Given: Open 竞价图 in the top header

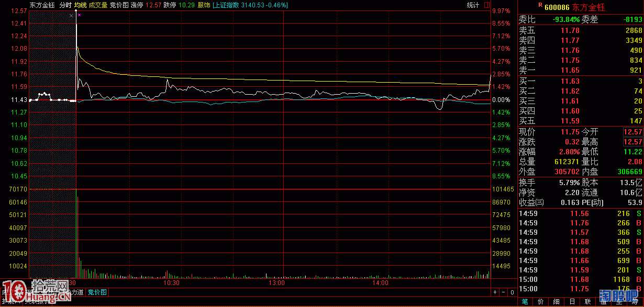Looking at the screenshot, I should coord(119,5).
